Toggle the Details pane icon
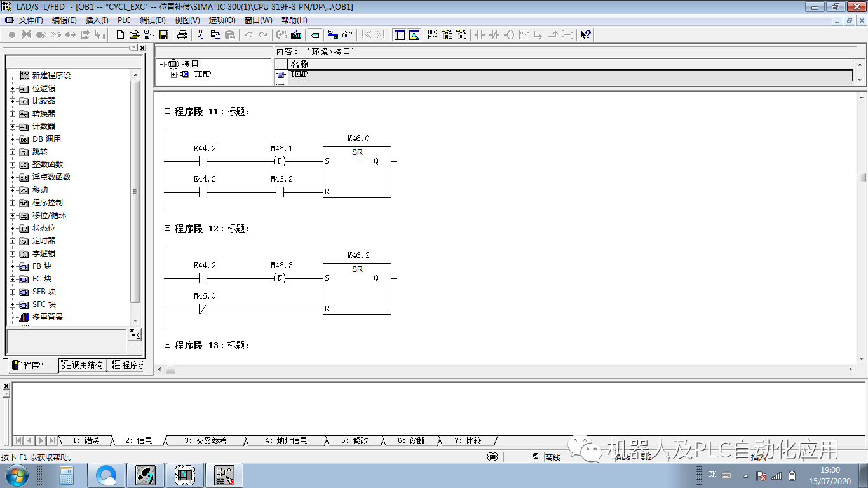The width and height of the screenshot is (868, 488). (x=414, y=35)
